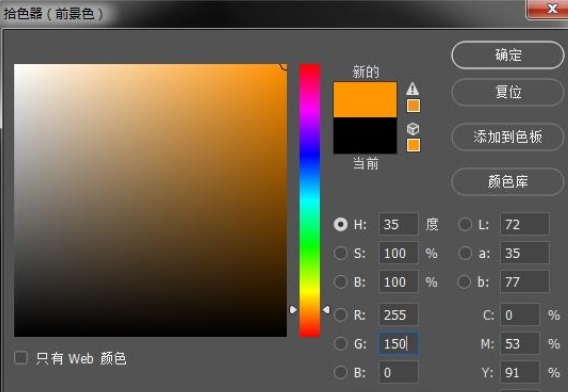Click the H field showing 35 度
Image resolution: width=568 pixels, height=392 pixels.
398,224
